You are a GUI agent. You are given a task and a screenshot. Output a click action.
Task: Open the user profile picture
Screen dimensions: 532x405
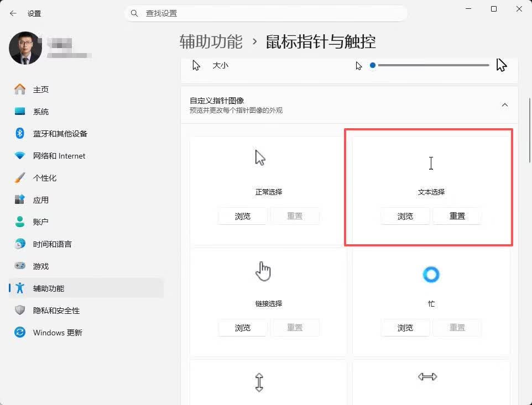(x=25, y=48)
